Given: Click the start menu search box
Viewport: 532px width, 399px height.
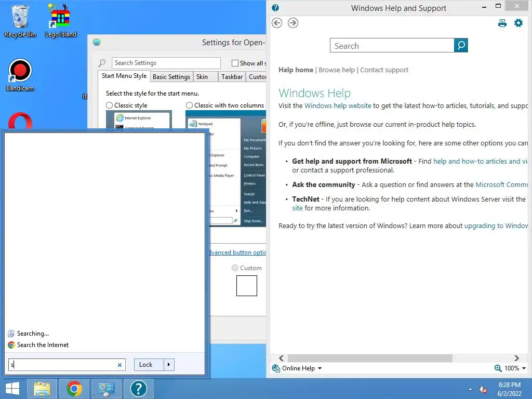Looking at the screenshot, I should click(x=63, y=365).
